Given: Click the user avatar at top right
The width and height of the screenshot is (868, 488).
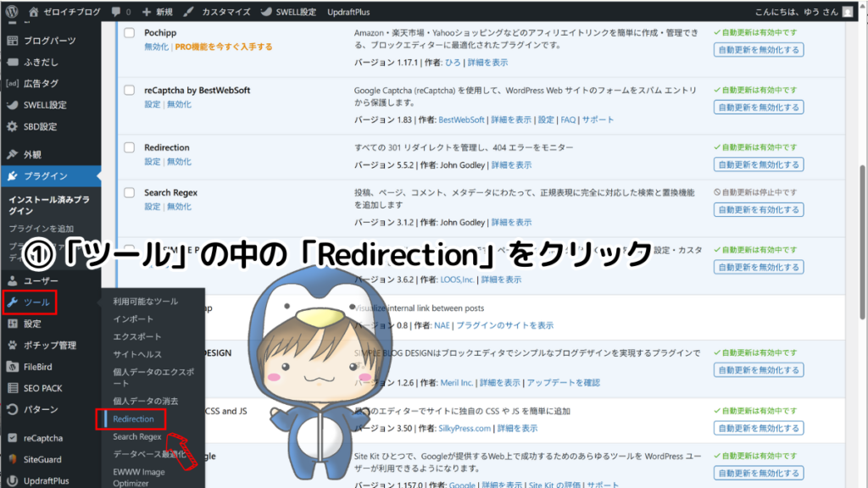Looking at the screenshot, I should [x=848, y=12].
